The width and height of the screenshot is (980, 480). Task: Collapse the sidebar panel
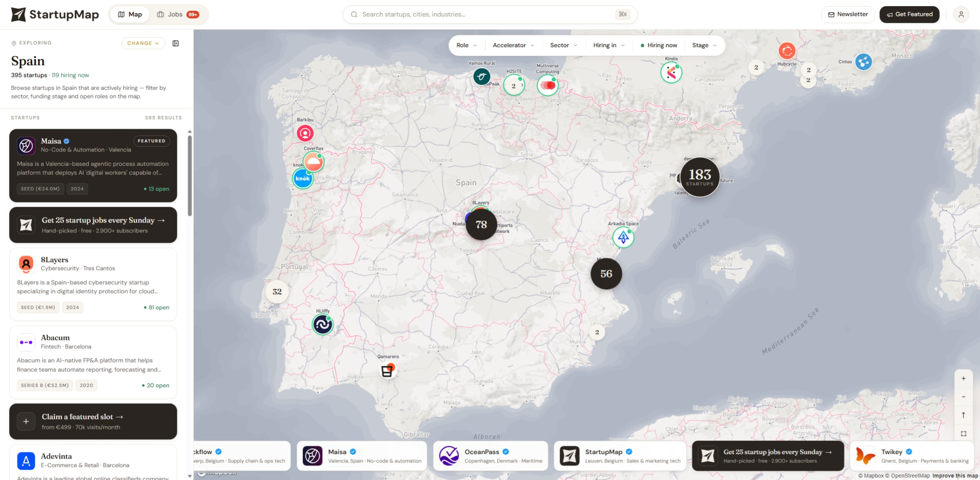click(176, 43)
